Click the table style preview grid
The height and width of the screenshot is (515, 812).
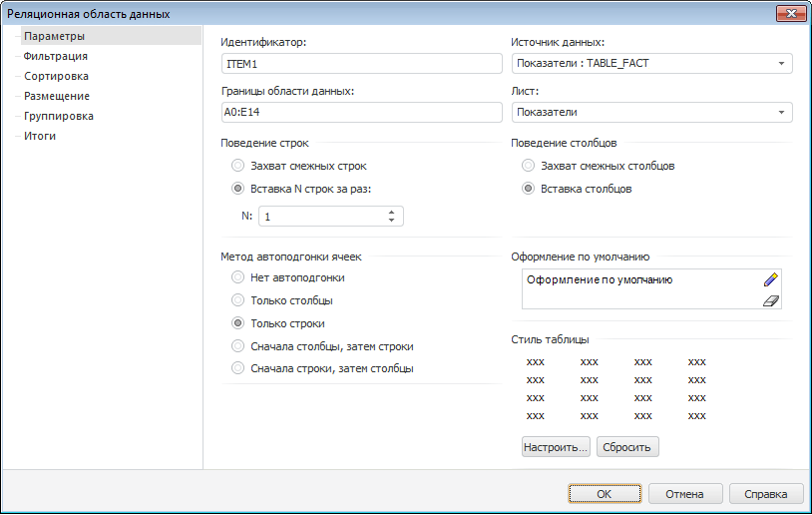point(615,388)
